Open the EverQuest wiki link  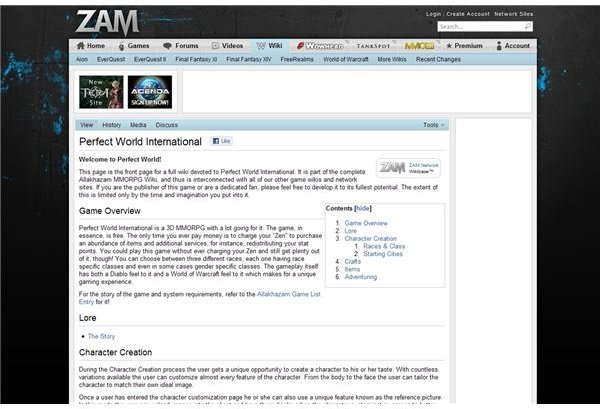(111, 59)
